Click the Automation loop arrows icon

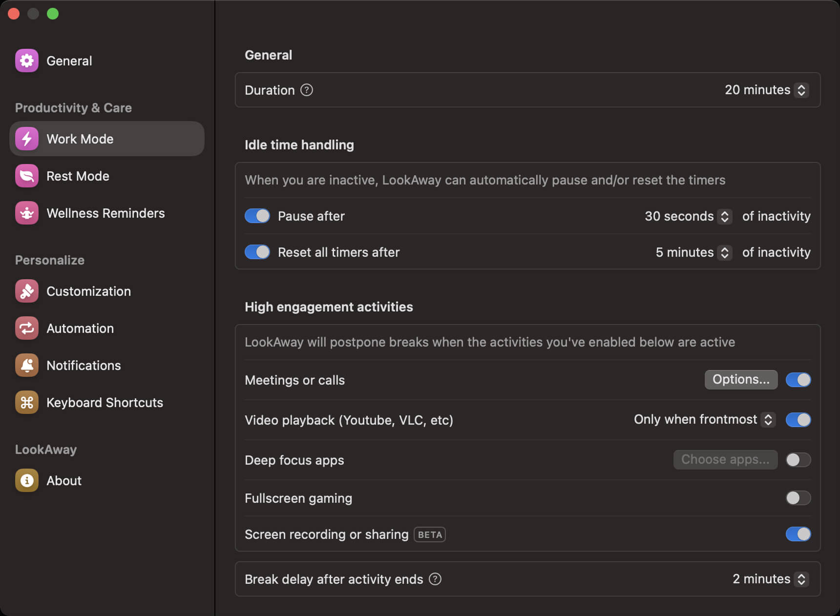pos(27,328)
